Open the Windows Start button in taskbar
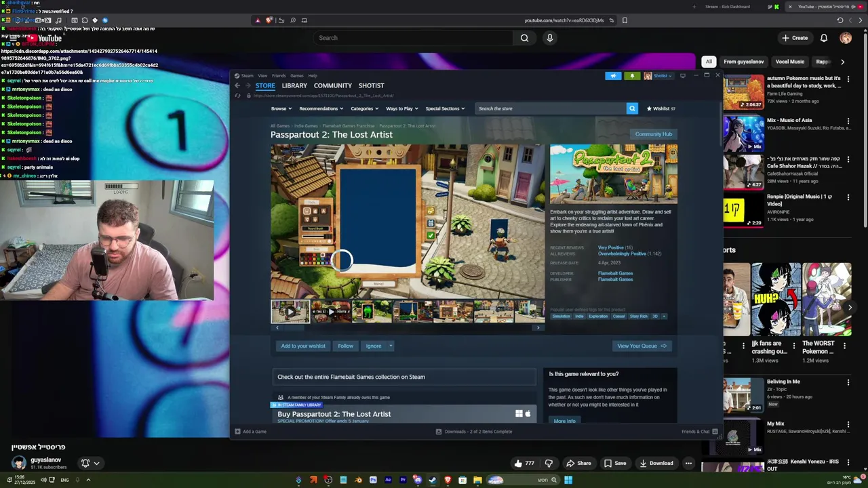The width and height of the screenshot is (868, 488). pos(568,480)
